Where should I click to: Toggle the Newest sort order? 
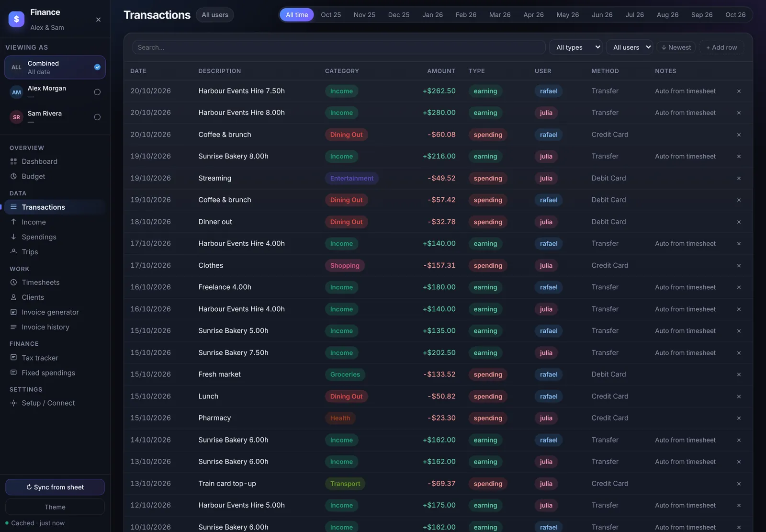[676, 47]
